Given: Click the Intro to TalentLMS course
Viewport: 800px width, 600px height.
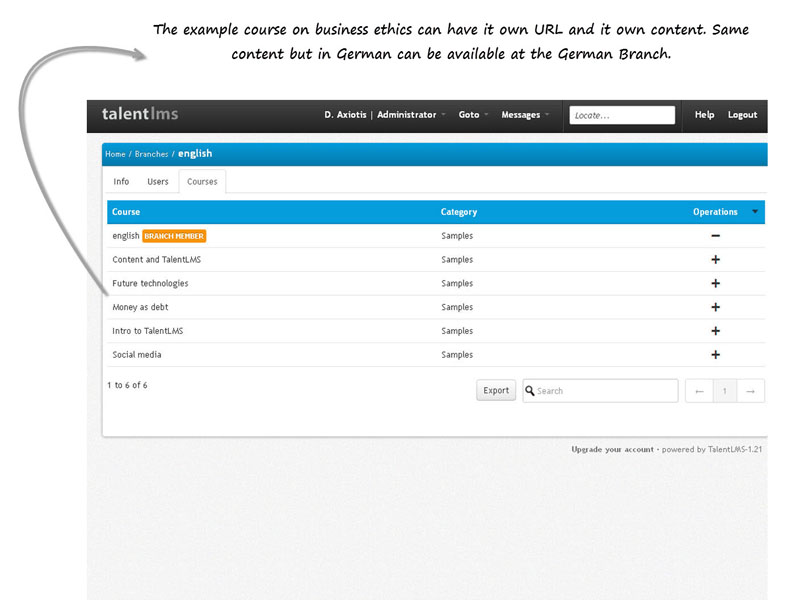Looking at the screenshot, I should pyautogui.click(x=147, y=331).
